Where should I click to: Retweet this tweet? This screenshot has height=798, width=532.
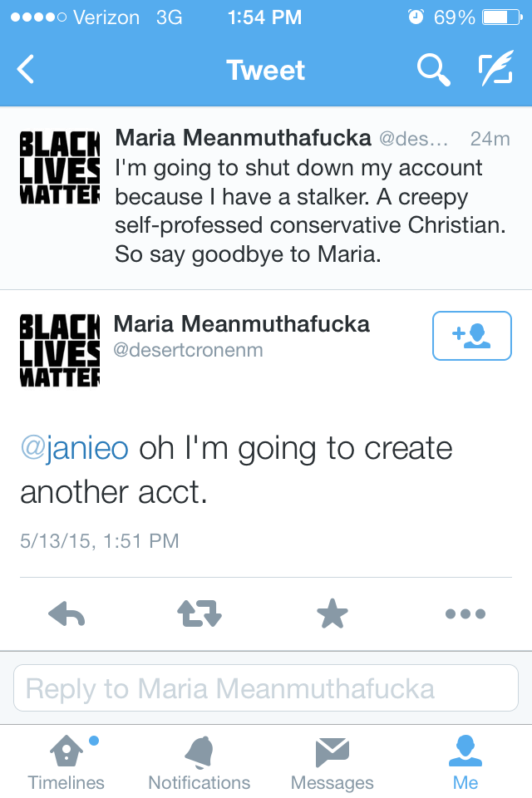[199, 613]
